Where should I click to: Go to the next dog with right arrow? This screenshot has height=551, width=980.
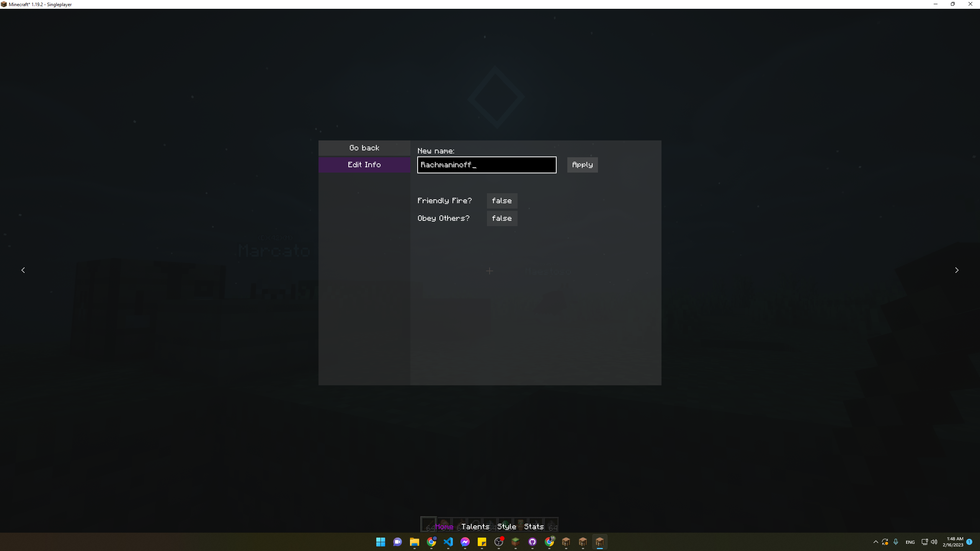point(957,270)
